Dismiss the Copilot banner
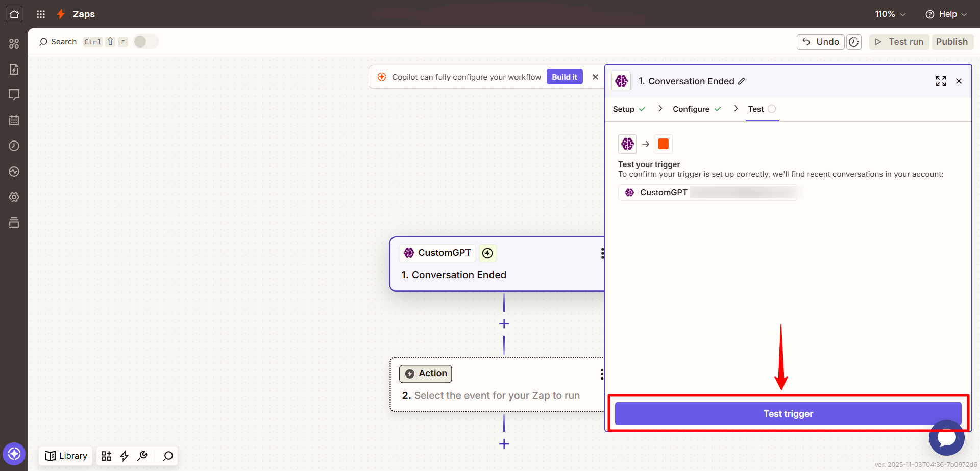 pos(595,77)
